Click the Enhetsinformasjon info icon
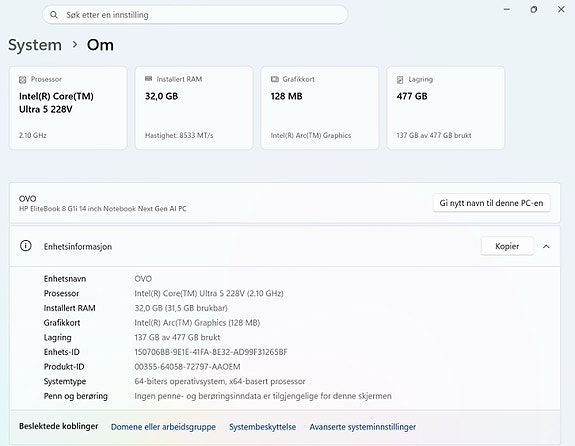 [x=26, y=246]
